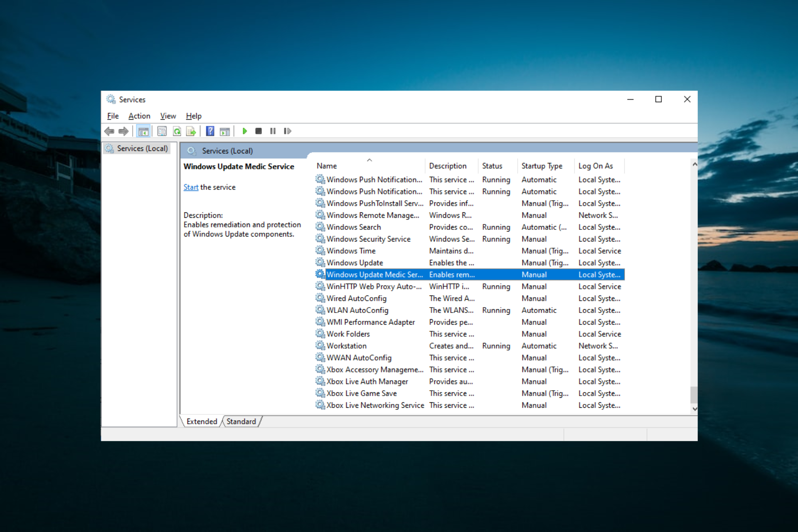Click the Services title bar gear icon
Screen dimensions: 798x532
(111, 99)
